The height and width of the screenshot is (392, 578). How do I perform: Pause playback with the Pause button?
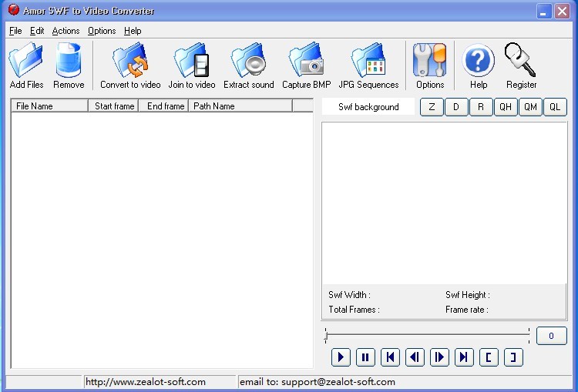365,357
